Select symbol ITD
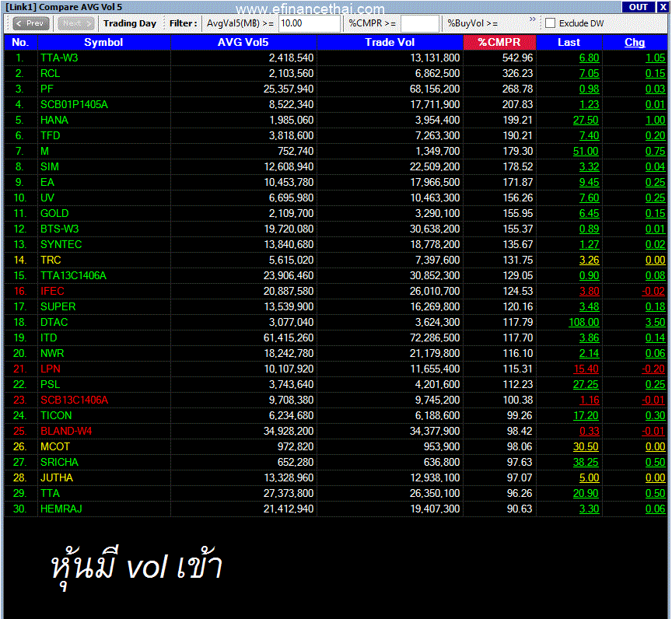672x619 pixels. click(x=48, y=338)
